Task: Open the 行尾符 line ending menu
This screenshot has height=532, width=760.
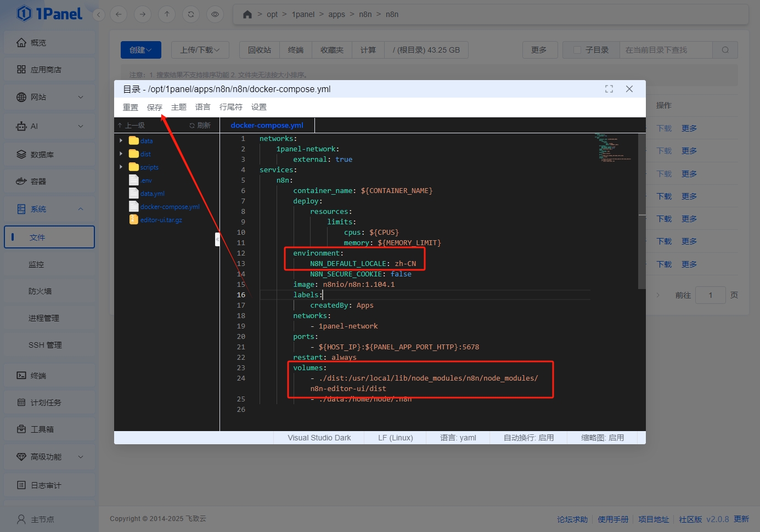Action: tap(231, 107)
